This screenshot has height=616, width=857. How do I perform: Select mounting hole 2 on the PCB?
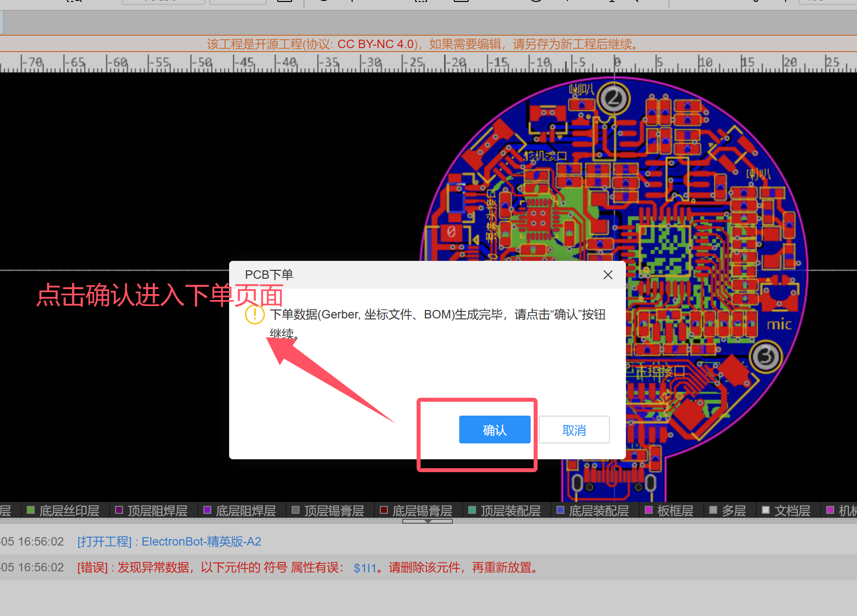click(613, 98)
